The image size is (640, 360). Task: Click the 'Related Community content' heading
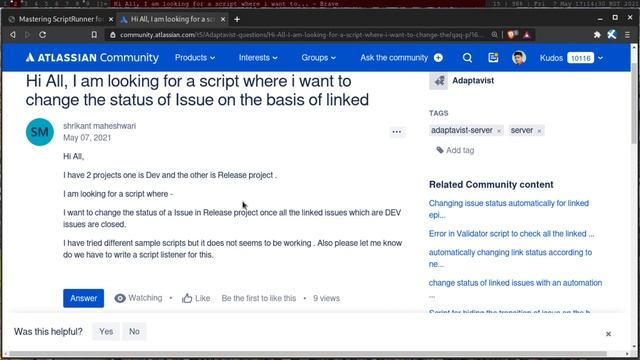[x=491, y=184]
